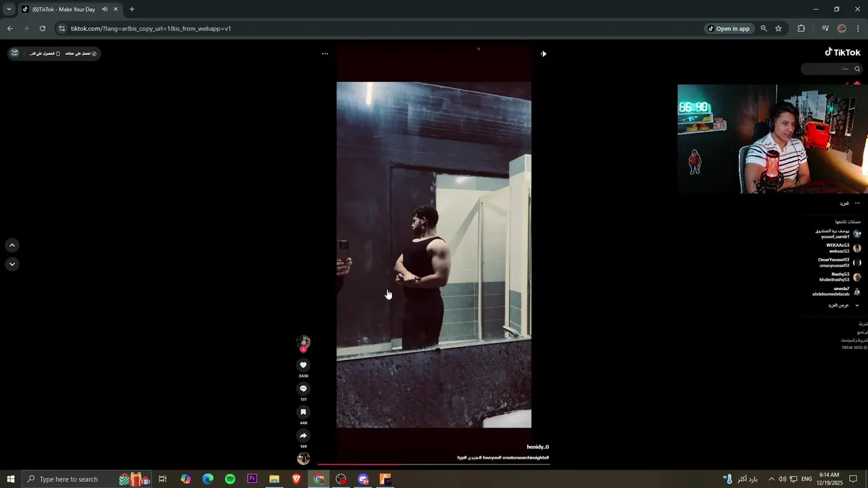868x488 pixels.
Task: Open volume control in system tray
Action: [x=783, y=479]
